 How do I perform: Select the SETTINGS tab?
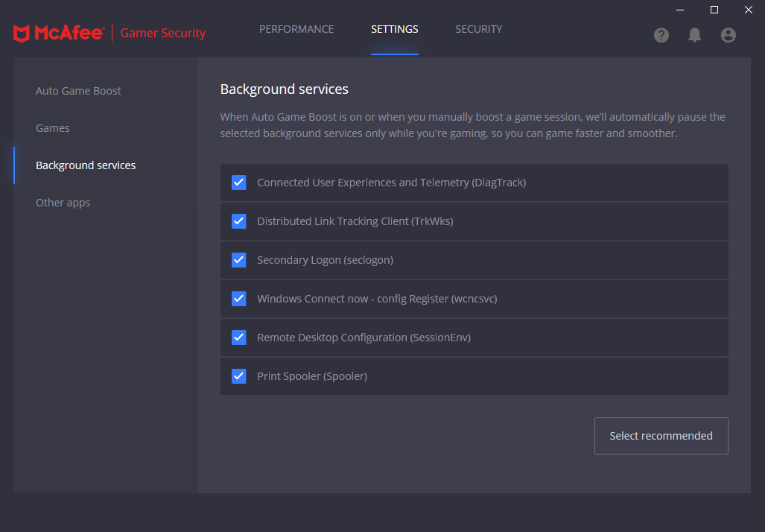[395, 30]
